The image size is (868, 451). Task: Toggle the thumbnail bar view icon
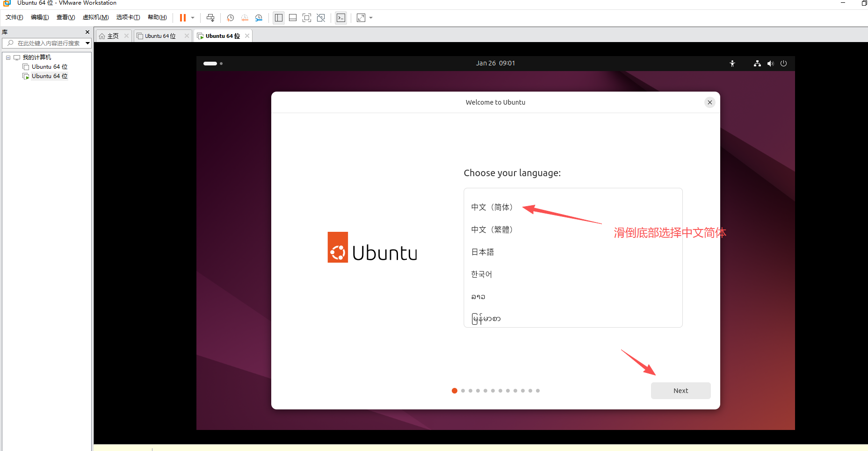pyautogui.click(x=293, y=18)
